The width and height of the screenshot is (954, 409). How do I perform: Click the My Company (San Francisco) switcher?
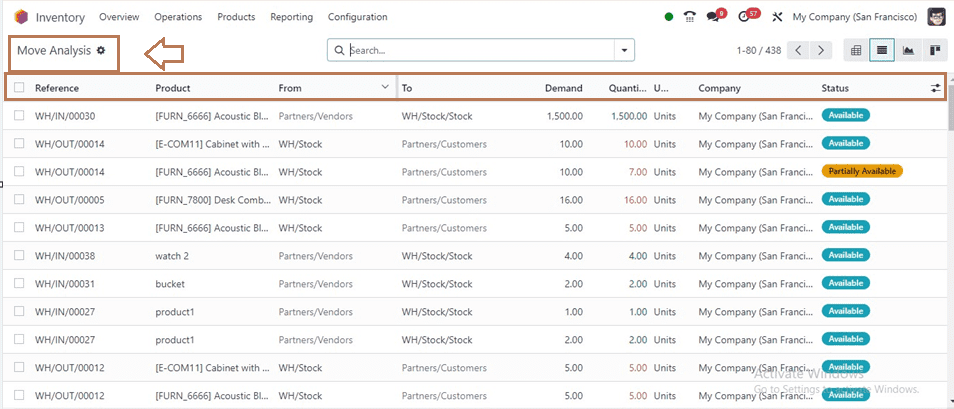[855, 17]
